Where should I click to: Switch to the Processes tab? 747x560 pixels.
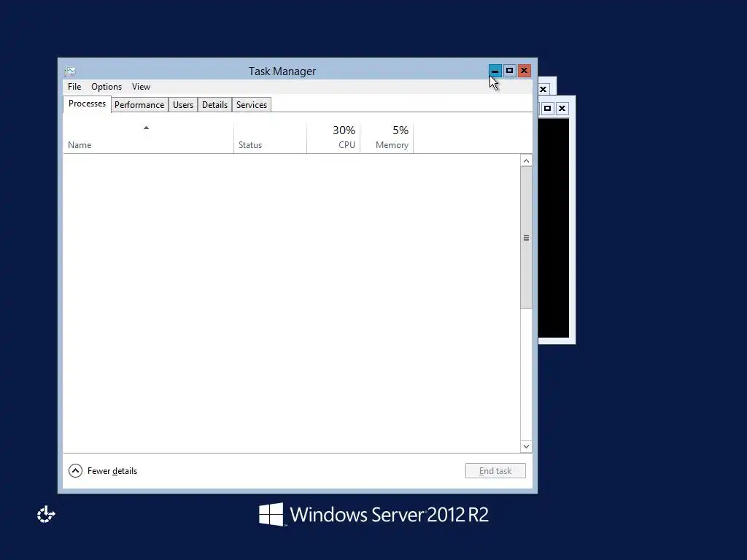pyautogui.click(x=88, y=104)
